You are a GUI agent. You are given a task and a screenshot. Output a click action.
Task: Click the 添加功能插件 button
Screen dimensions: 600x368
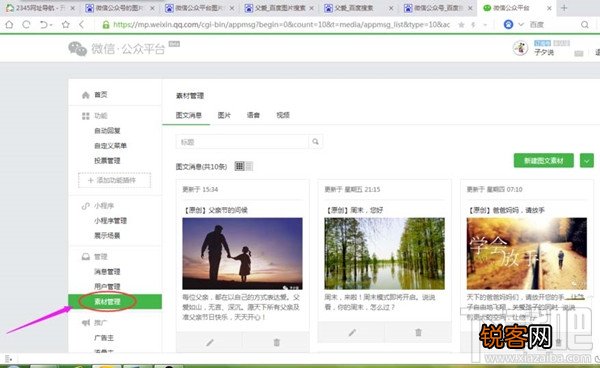pos(114,180)
